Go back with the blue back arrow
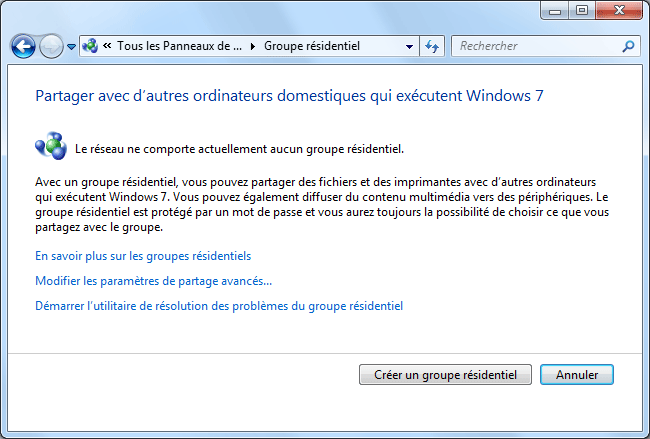The height and width of the screenshot is (439, 650). point(23,46)
